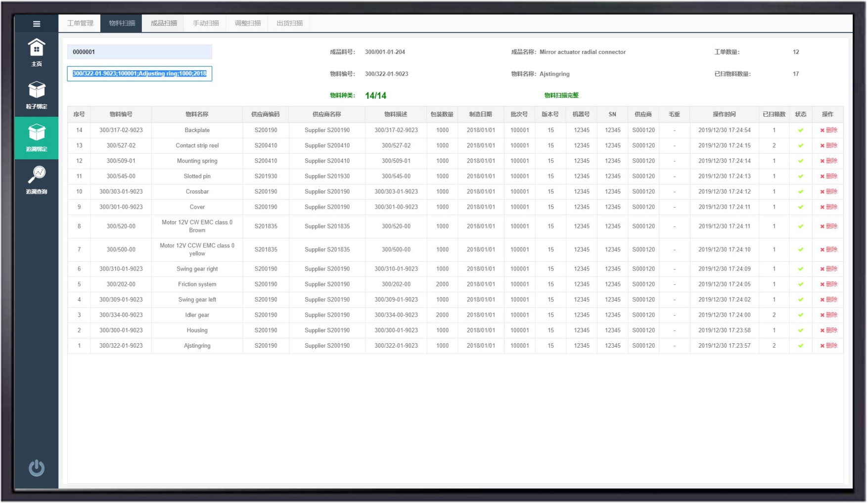The width and height of the screenshot is (868, 503).
Task: Select part number 300/317-02-9023 cell in row 14
Action: 121,130
